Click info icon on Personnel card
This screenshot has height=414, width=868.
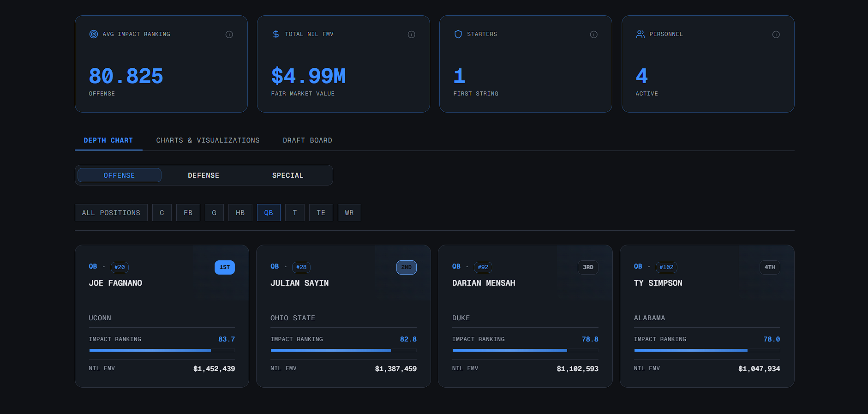[776, 35]
